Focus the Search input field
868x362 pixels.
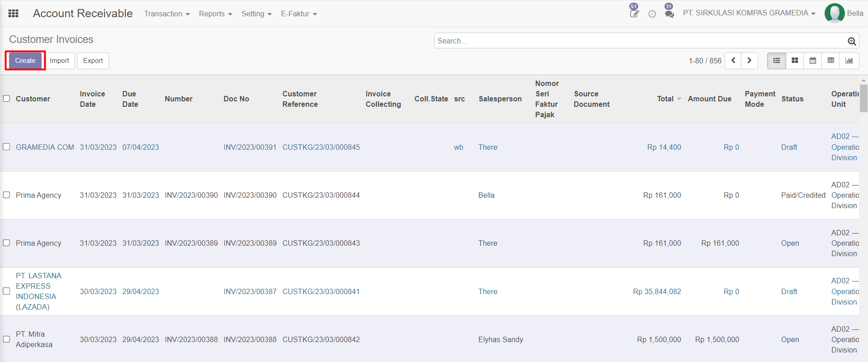click(x=640, y=41)
